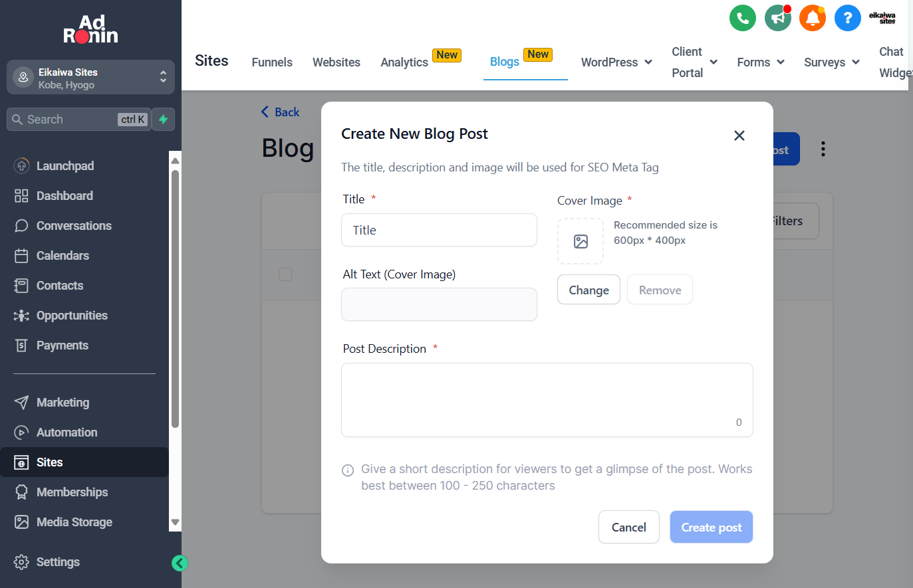
Task: Open the Analytics tab
Action: tap(404, 62)
